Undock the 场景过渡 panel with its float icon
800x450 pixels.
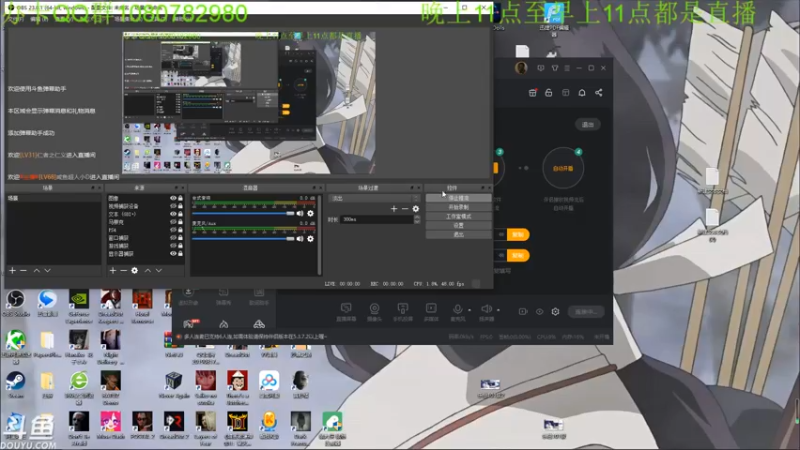click(x=412, y=188)
